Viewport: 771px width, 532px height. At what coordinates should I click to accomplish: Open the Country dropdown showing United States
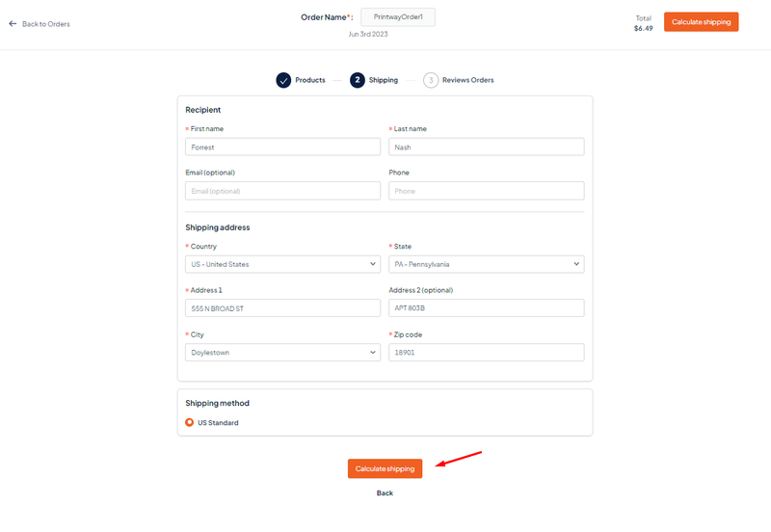282,264
